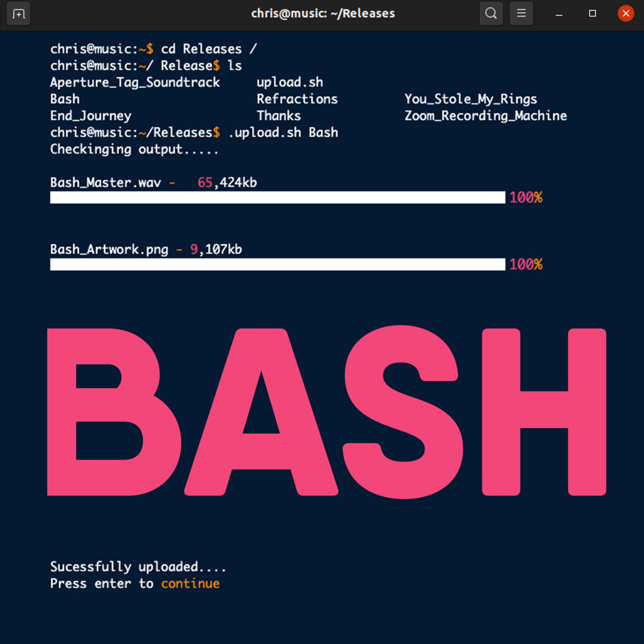This screenshot has height=644, width=644.
Task: Select the Thanks entry in the listing
Action: coord(279,116)
